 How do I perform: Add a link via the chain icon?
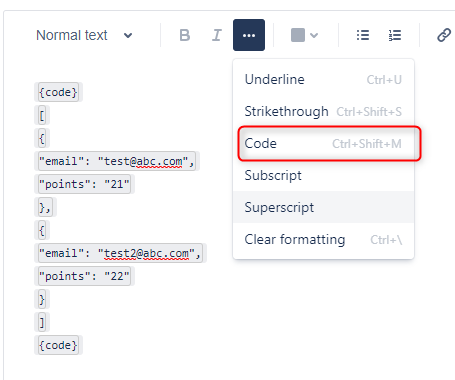point(444,35)
